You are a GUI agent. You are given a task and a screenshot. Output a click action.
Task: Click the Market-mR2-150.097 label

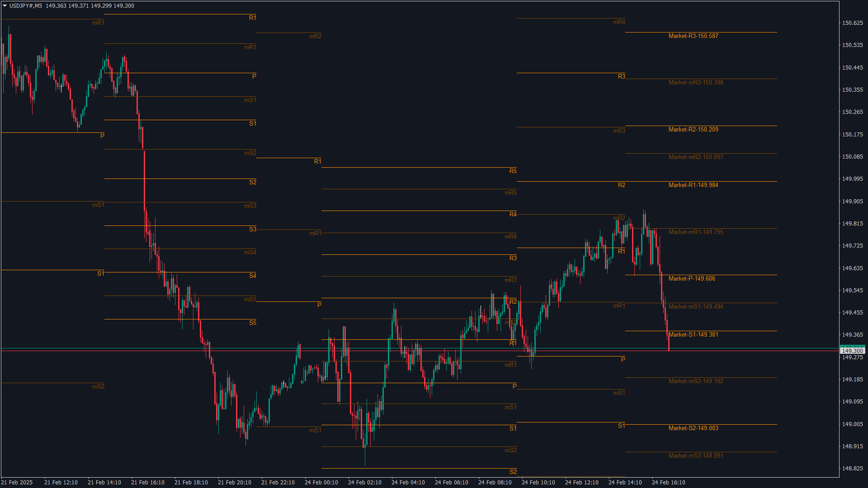pyautogui.click(x=696, y=157)
